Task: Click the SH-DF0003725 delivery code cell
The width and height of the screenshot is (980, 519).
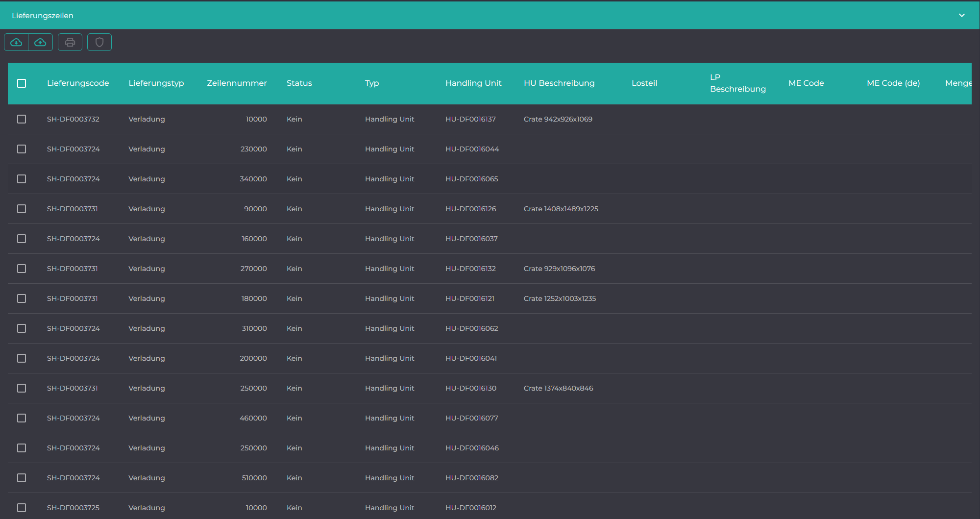Action: point(73,508)
